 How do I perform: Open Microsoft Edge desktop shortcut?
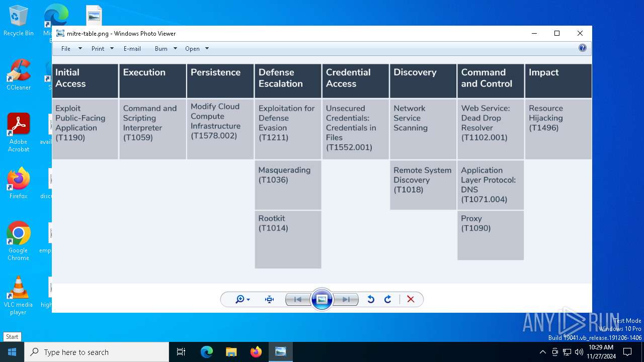(55, 15)
